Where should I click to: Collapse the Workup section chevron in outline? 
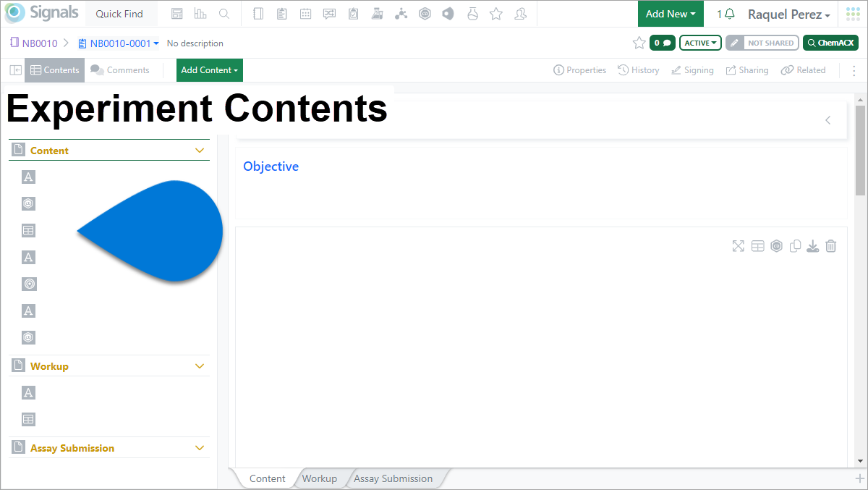coord(200,366)
